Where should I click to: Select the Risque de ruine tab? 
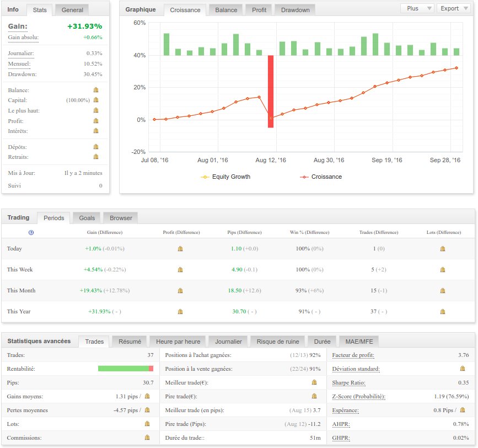pos(277,342)
